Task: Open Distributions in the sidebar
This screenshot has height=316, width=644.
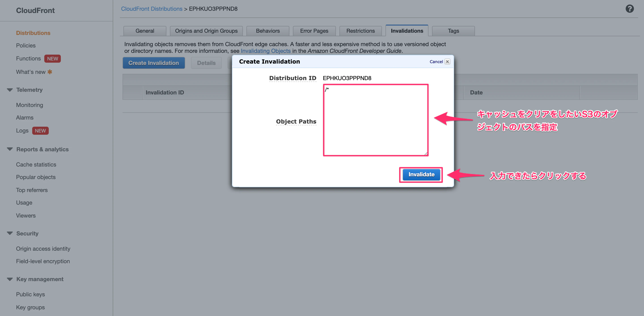Action: 33,33
